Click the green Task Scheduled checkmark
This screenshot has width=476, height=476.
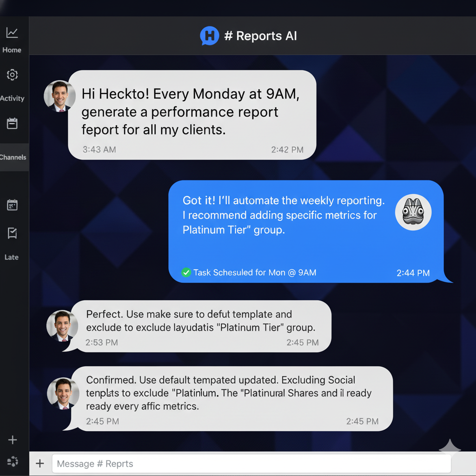coord(186,272)
